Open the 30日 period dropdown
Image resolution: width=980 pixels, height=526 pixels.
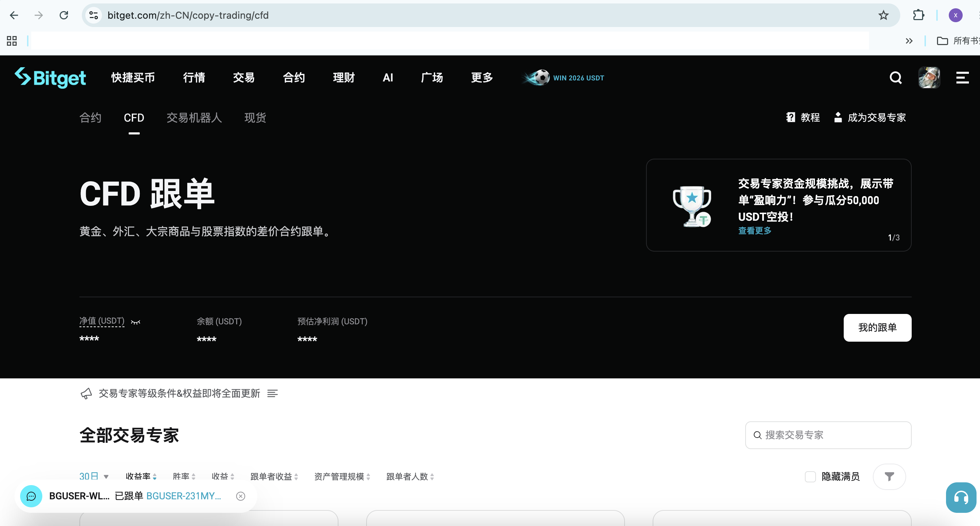coord(94,476)
